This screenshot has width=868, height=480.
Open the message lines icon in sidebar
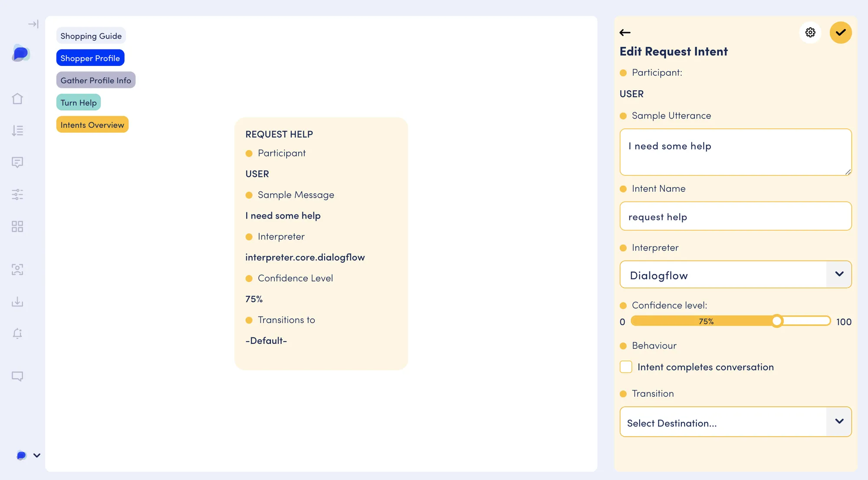point(17,162)
